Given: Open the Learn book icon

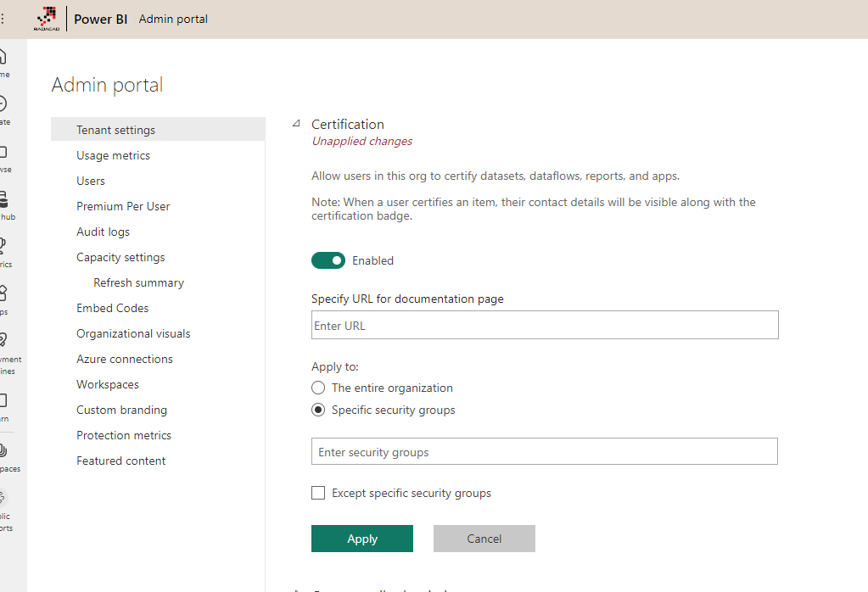Looking at the screenshot, I should [x=3, y=400].
